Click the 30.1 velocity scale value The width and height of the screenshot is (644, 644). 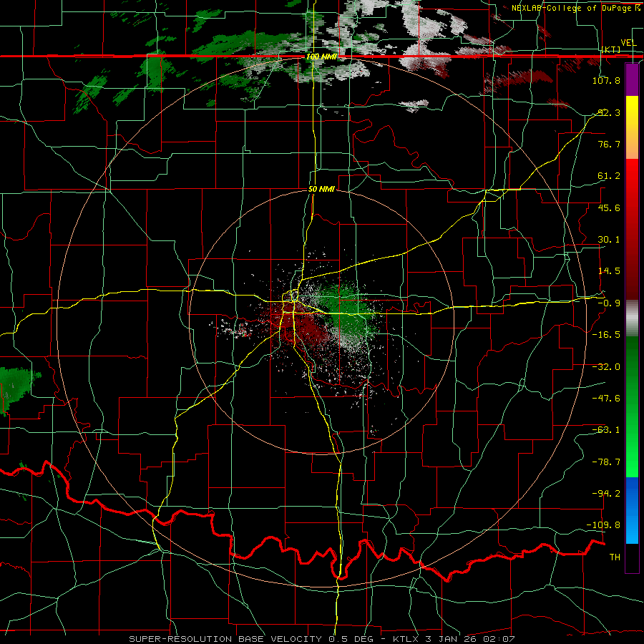click(x=609, y=240)
